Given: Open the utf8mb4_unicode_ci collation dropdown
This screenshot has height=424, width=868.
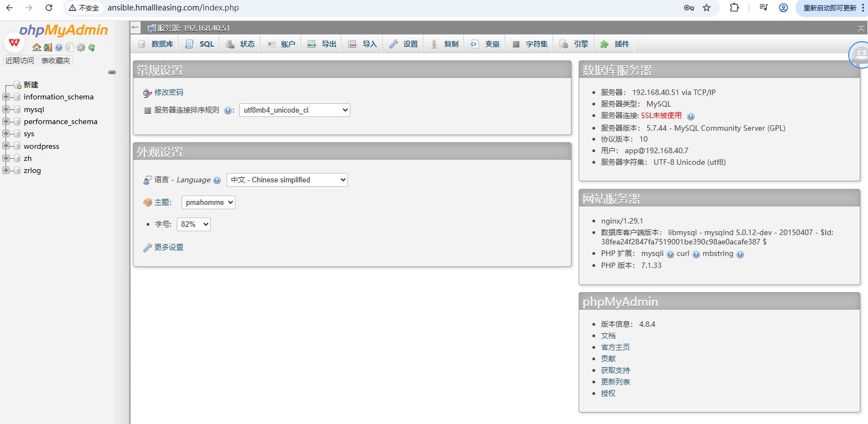Looking at the screenshot, I should [295, 110].
